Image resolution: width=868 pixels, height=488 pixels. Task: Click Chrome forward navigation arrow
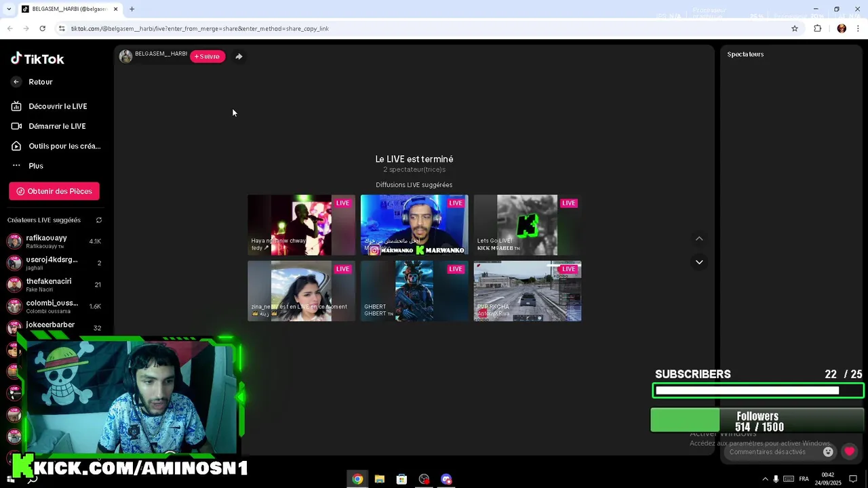coord(26,28)
